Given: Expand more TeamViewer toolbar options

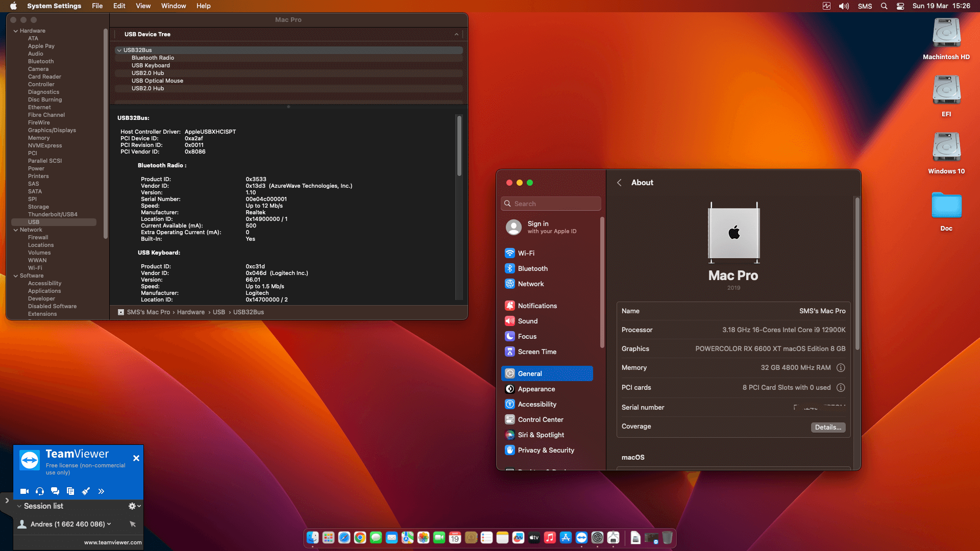Looking at the screenshot, I should 101,491.
